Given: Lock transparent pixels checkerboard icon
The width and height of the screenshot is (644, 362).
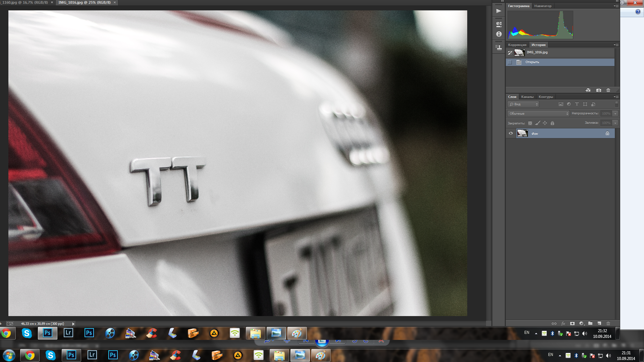Looking at the screenshot, I should pos(530,123).
